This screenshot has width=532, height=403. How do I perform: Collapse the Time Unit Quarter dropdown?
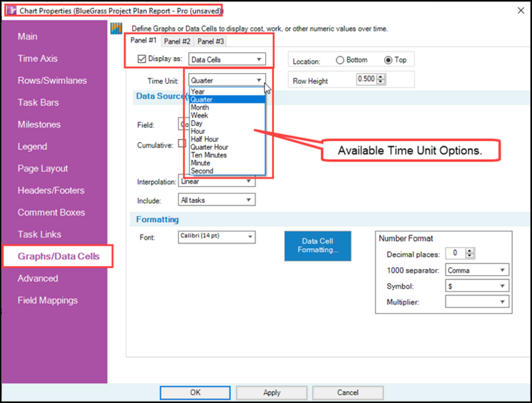226,81
